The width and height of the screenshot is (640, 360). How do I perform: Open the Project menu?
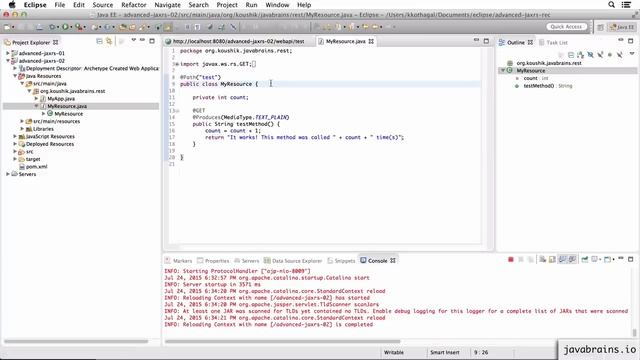coord(227,5)
